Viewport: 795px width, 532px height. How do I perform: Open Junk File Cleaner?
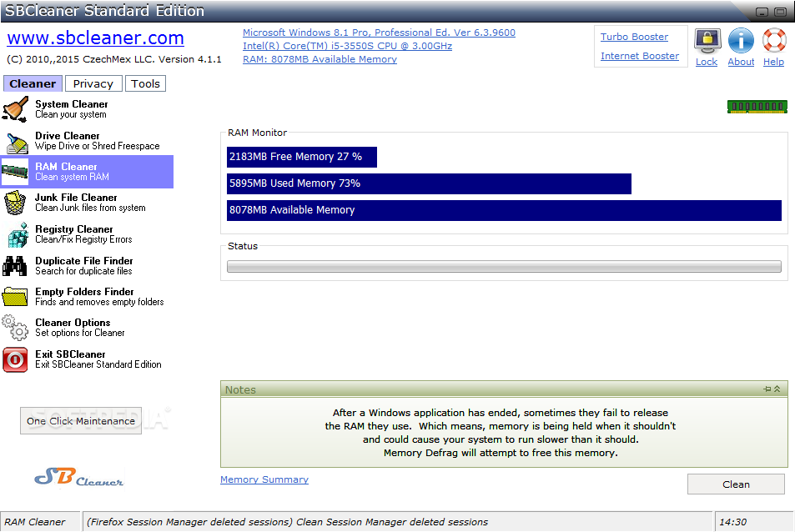88,203
